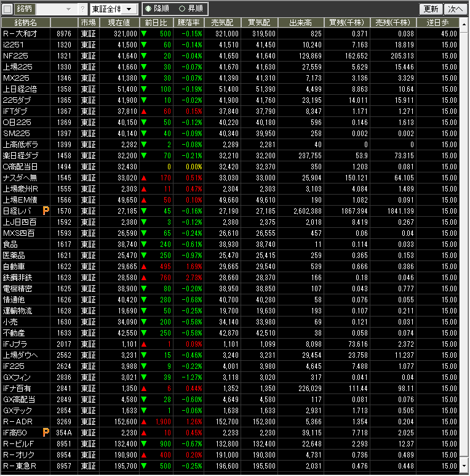Select the 情通他 row name
The height and width of the screenshot is (476, 470).
point(14,300)
